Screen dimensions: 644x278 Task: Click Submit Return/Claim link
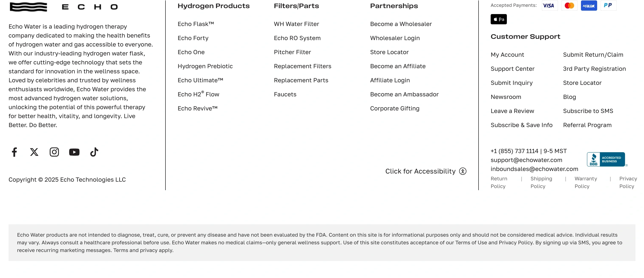[593, 55]
